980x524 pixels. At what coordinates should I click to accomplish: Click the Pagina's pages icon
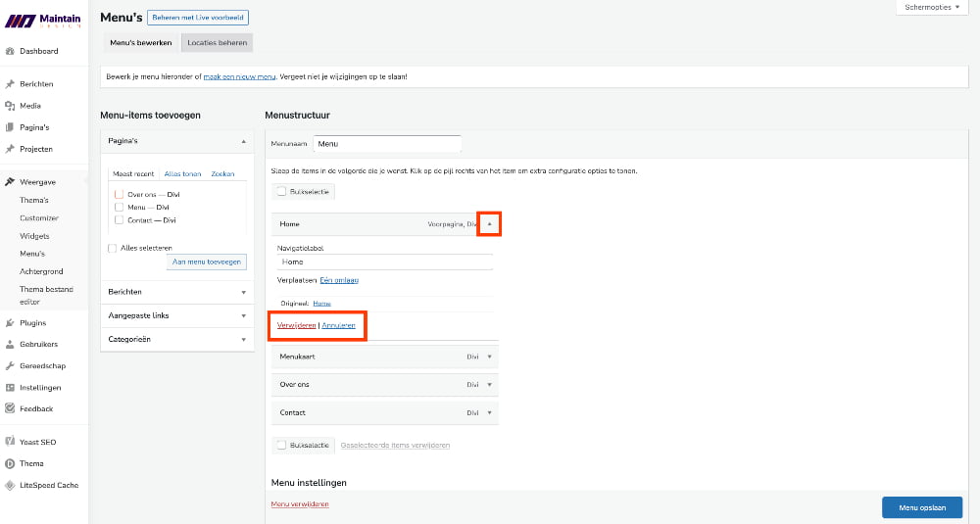click(10, 127)
